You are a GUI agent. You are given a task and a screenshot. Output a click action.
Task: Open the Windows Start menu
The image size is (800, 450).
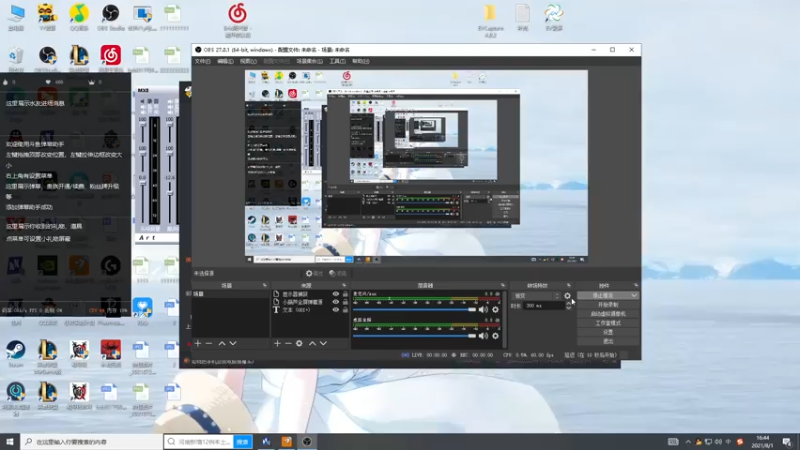10,442
